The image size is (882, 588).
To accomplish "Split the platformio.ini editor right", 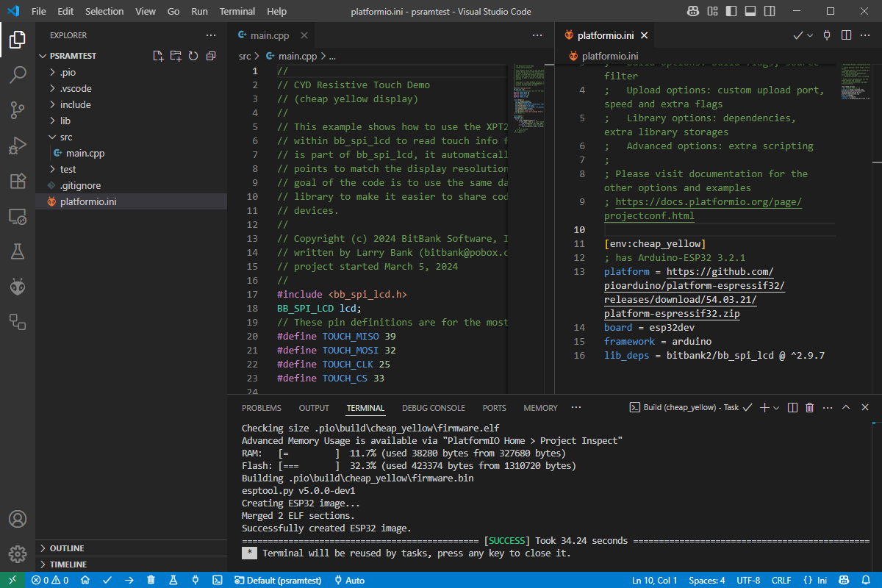I will 846,35.
